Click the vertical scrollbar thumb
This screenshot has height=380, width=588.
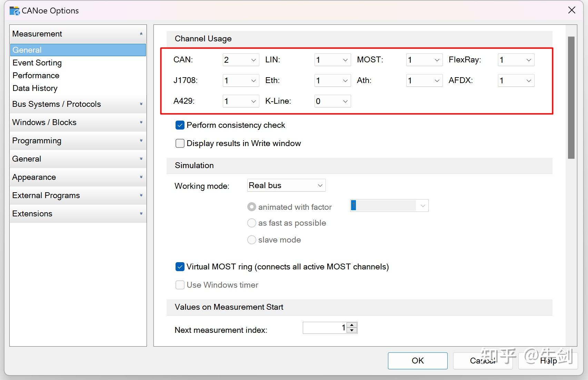click(571, 97)
